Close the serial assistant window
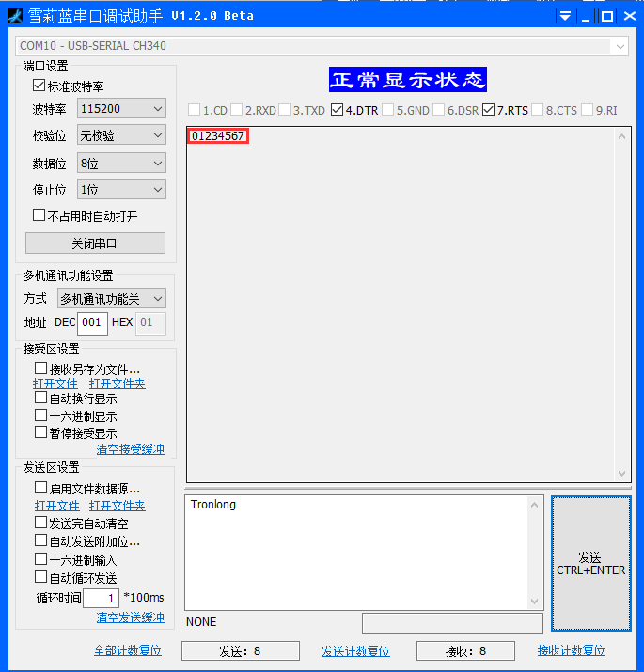 629,16
